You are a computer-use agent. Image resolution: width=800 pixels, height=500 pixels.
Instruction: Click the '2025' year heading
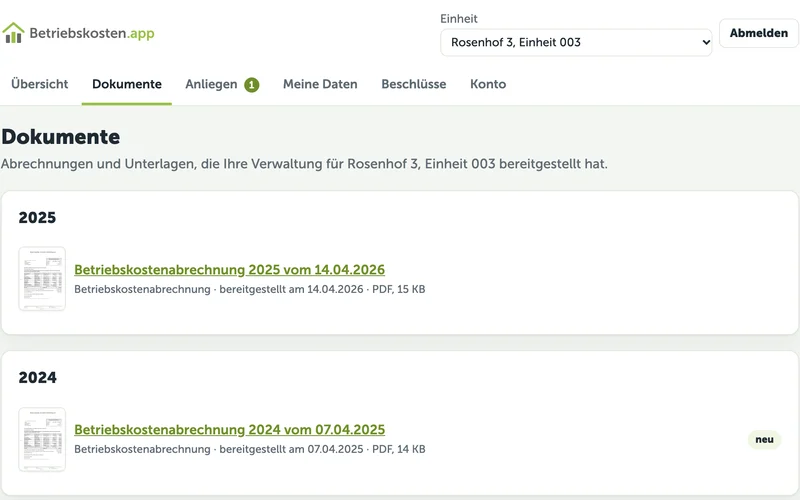pos(37,218)
